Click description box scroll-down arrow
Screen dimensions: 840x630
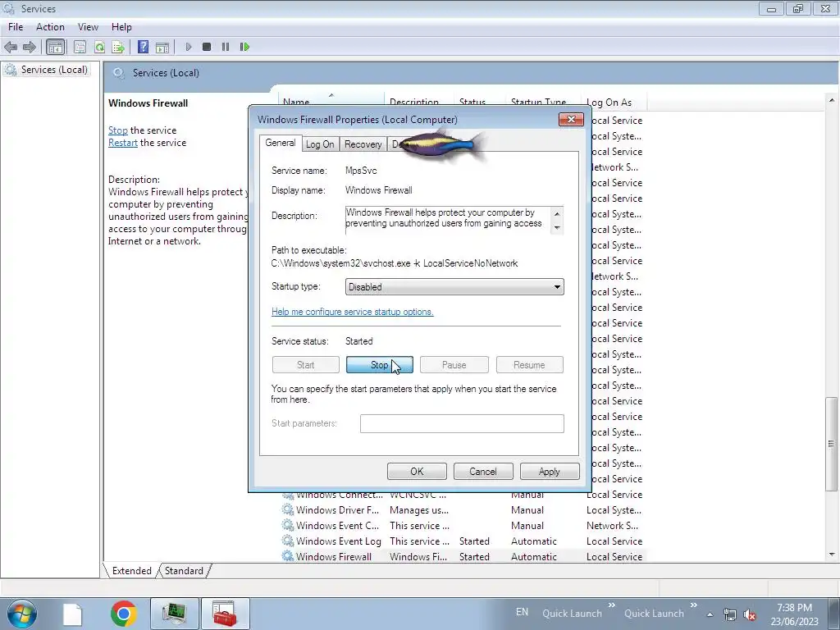click(x=557, y=228)
